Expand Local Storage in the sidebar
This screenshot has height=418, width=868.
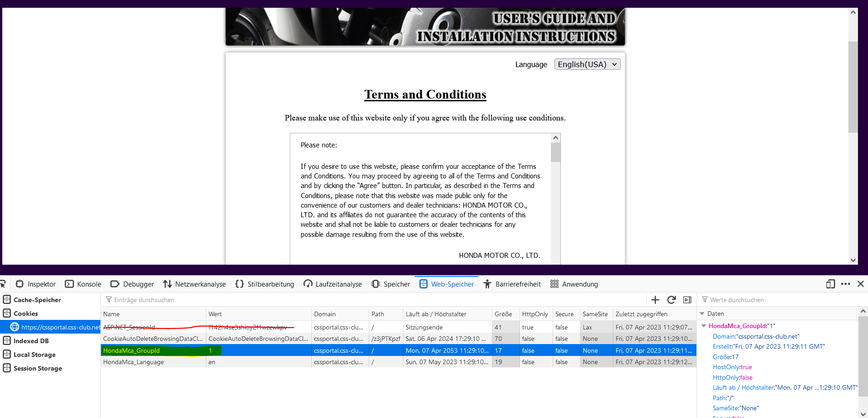coord(34,355)
